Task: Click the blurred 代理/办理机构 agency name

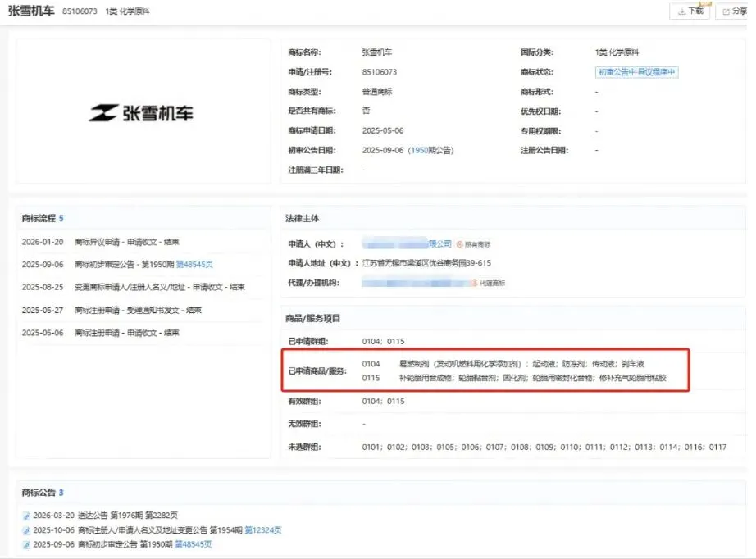Action: [x=416, y=283]
